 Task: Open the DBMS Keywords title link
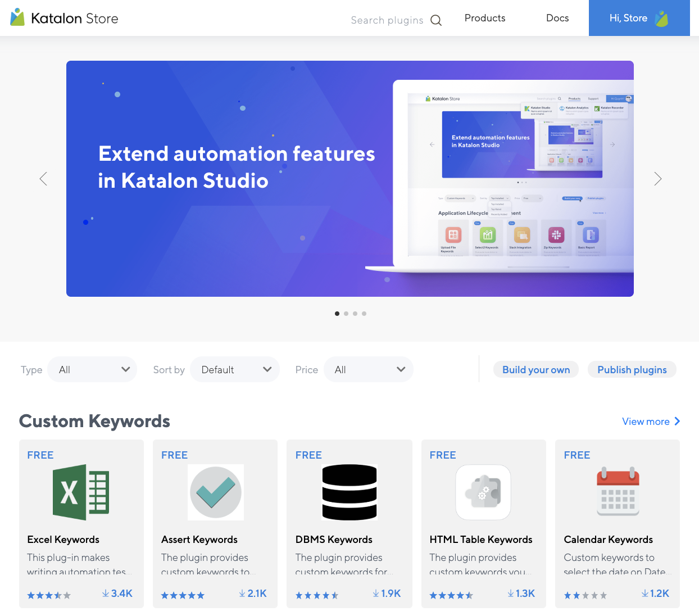334,540
